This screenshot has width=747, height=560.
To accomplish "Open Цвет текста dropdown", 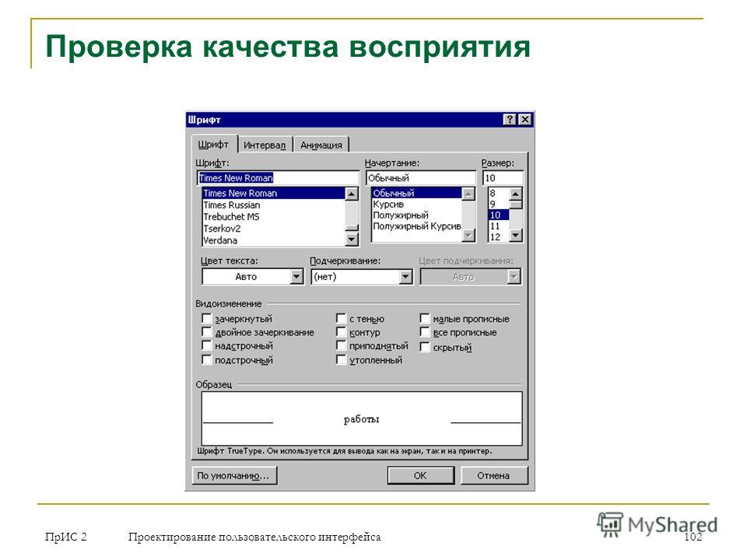I will click(296, 277).
